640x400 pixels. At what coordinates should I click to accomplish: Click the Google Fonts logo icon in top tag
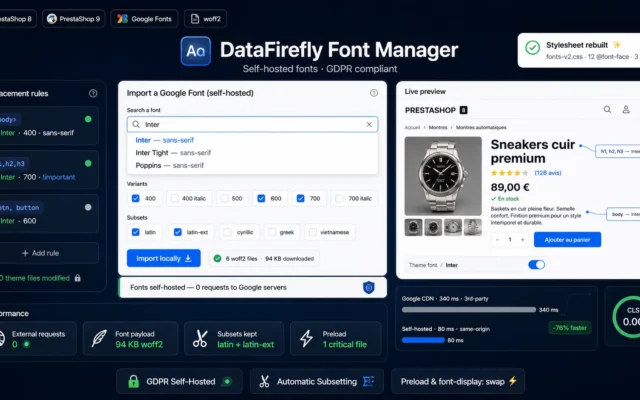click(122, 19)
